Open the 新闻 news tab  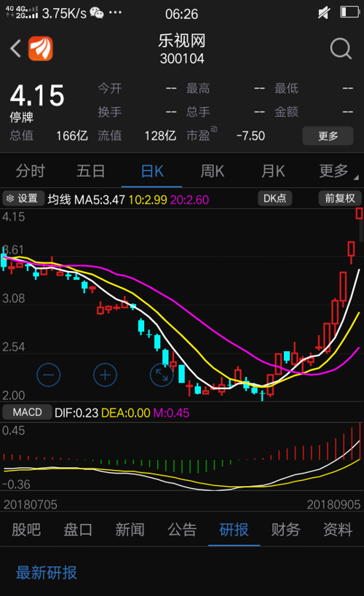130,530
